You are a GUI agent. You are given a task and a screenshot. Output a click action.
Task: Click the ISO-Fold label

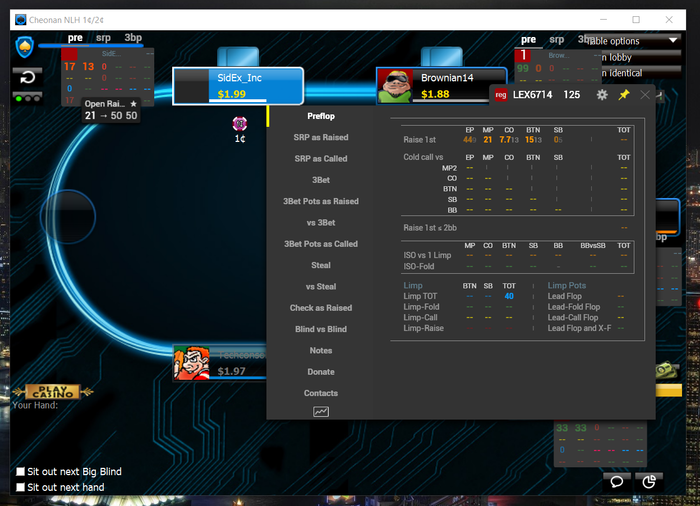pos(418,266)
